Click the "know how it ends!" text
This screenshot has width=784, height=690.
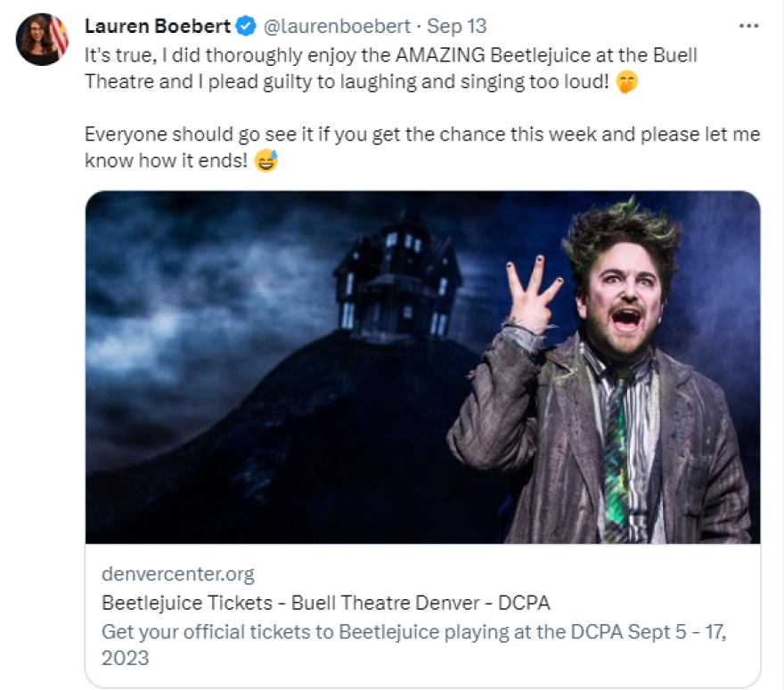click(166, 161)
